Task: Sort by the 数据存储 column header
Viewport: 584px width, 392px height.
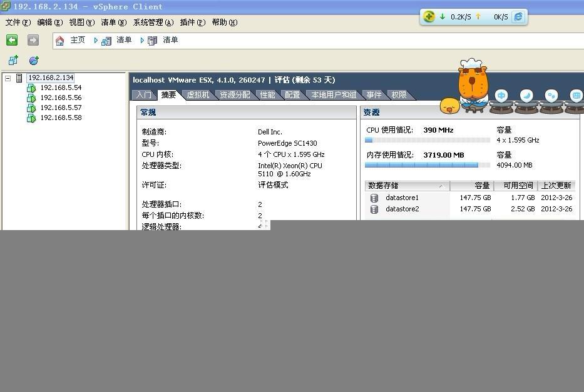Action: 407,186
